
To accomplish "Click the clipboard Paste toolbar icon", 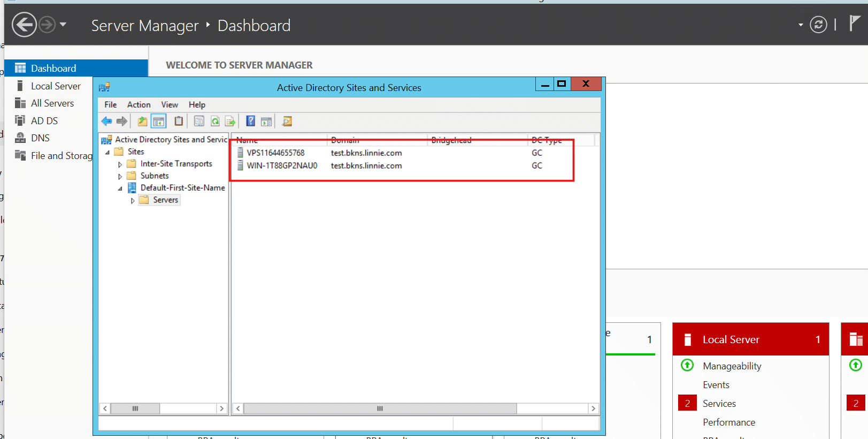I will [179, 122].
